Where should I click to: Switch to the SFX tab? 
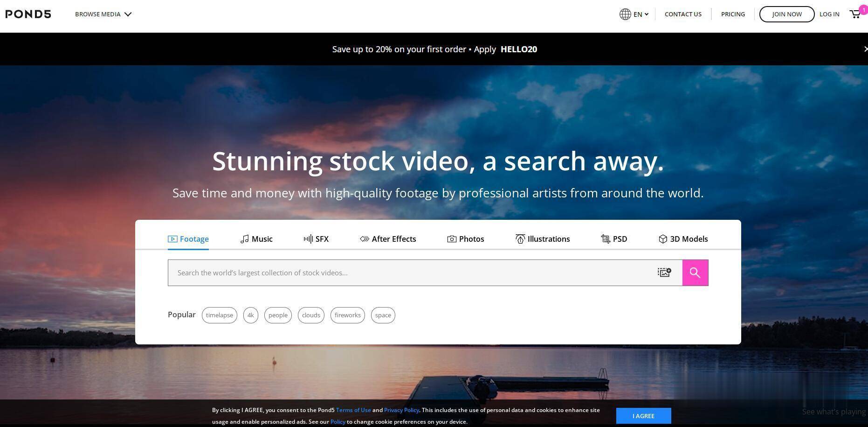point(316,239)
